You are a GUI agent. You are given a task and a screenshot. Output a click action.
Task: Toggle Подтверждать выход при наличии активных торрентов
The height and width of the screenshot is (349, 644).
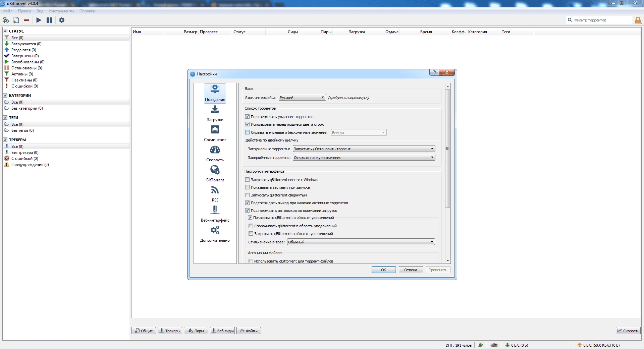pyautogui.click(x=248, y=203)
